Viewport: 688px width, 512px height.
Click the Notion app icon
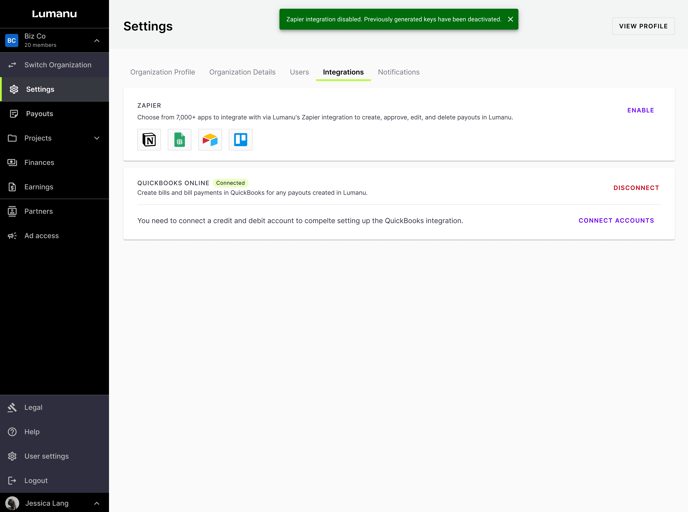click(x=149, y=140)
